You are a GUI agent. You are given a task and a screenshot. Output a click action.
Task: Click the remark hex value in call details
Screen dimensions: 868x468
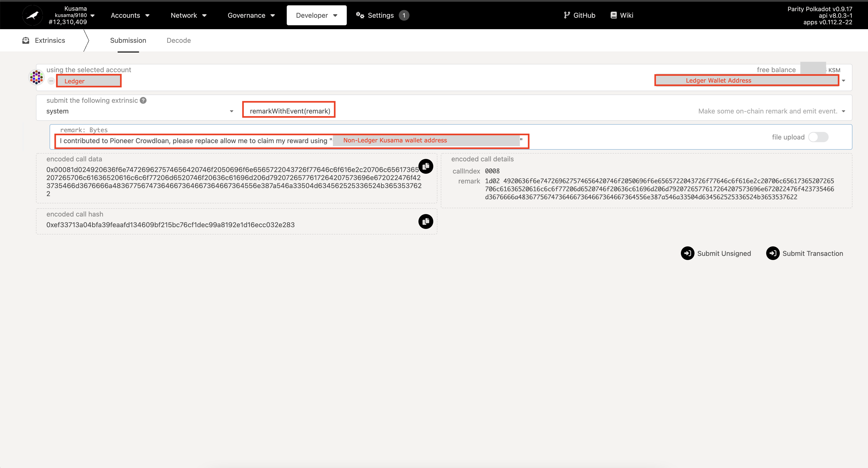coord(660,189)
